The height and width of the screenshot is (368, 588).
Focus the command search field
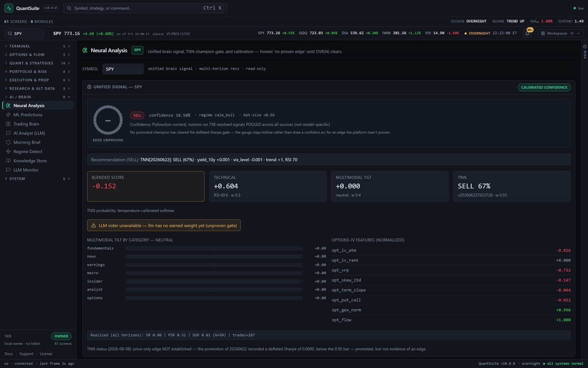tap(145, 8)
